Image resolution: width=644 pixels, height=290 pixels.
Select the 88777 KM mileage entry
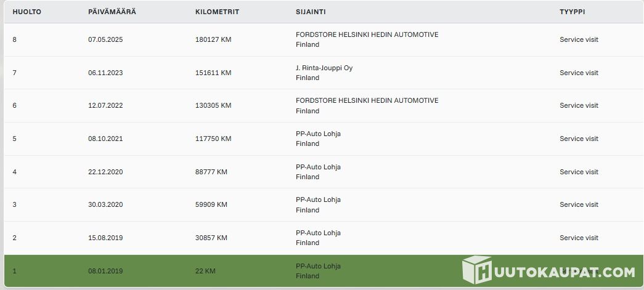(211, 172)
